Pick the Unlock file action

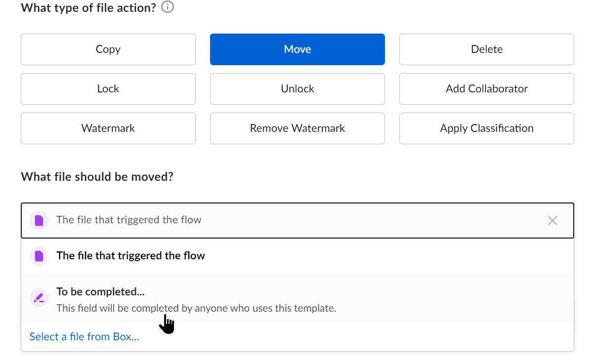(x=298, y=89)
